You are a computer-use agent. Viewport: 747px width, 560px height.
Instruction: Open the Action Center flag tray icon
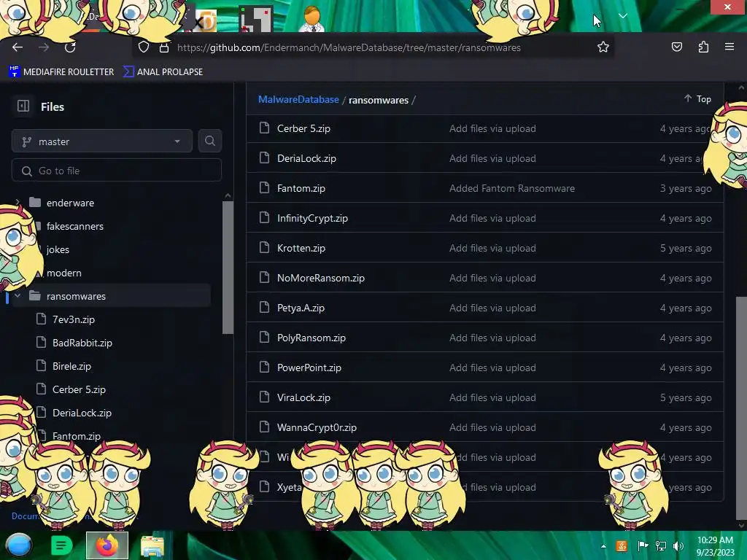[x=642, y=546]
